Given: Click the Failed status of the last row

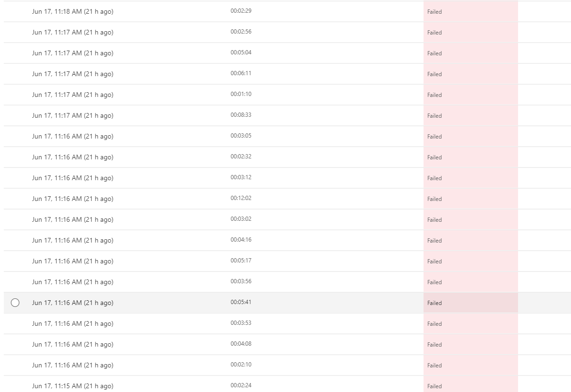Looking at the screenshot, I should click(x=434, y=386).
